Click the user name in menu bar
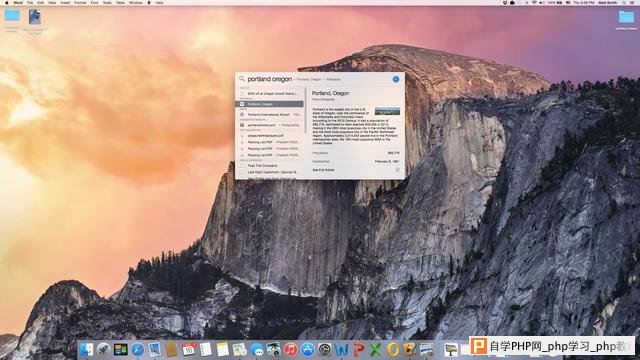Screen dimensions: 640x360 coord(608,2)
